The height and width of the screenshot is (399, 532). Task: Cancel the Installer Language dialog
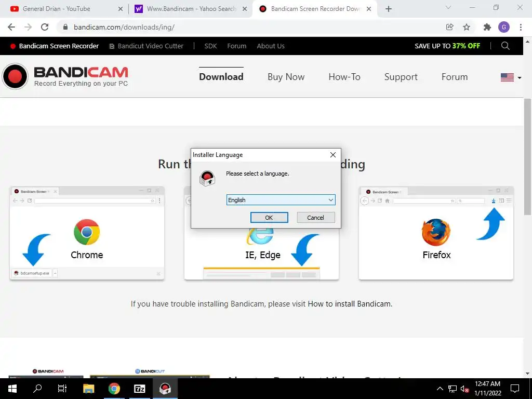pyautogui.click(x=315, y=218)
